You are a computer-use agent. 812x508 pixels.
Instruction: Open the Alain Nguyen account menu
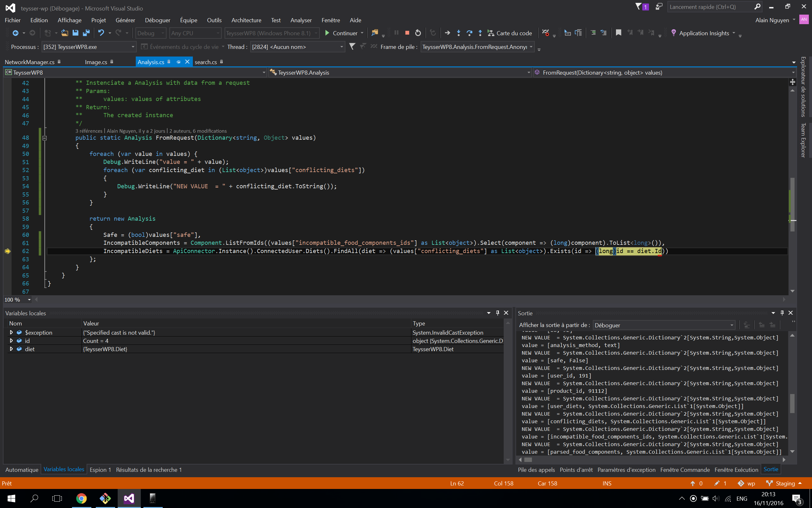775,20
